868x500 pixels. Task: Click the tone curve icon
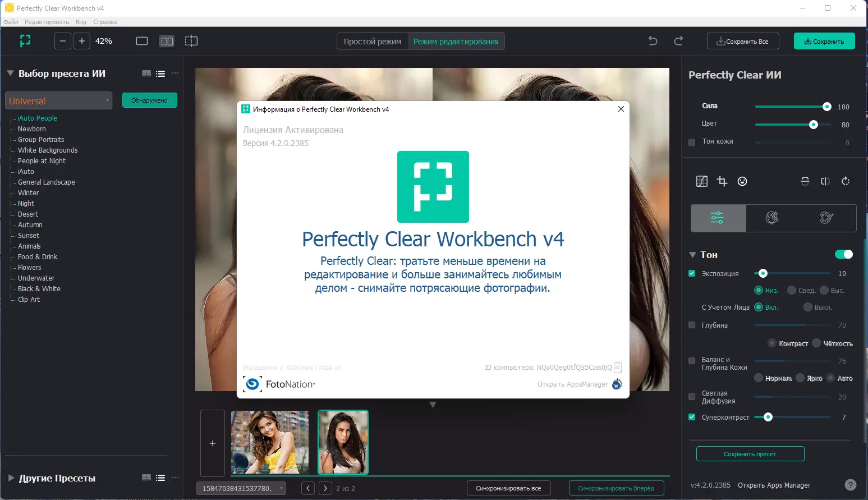[x=702, y=181]
